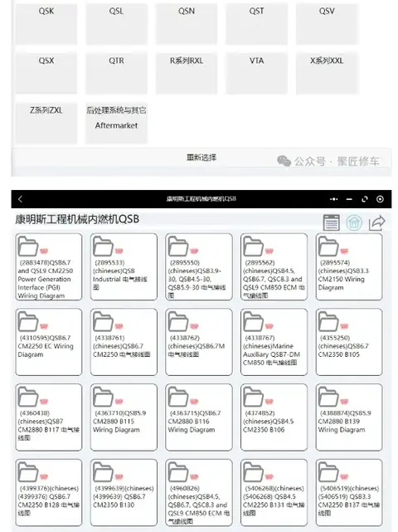Select the QSL engine series tile

(116, 24)
